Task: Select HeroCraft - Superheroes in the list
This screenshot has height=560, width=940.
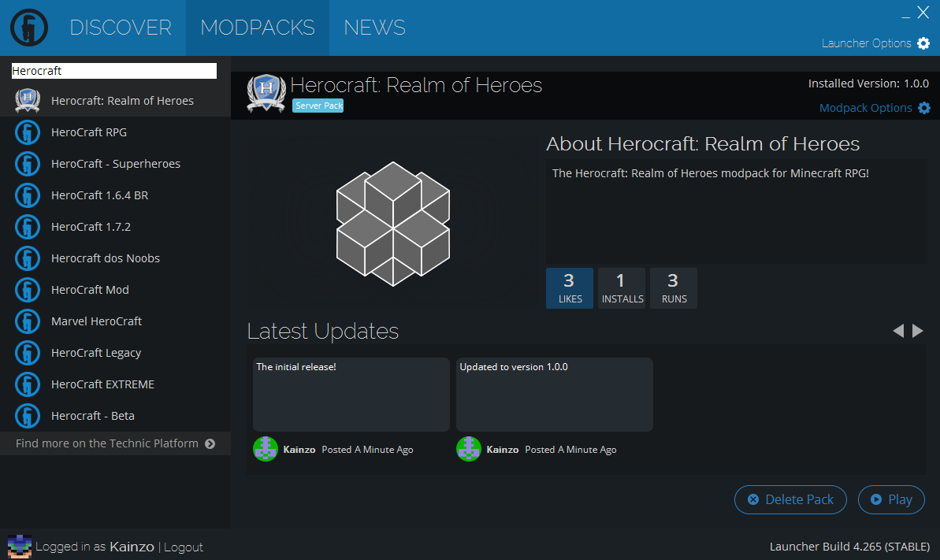Action: point(116,164)
